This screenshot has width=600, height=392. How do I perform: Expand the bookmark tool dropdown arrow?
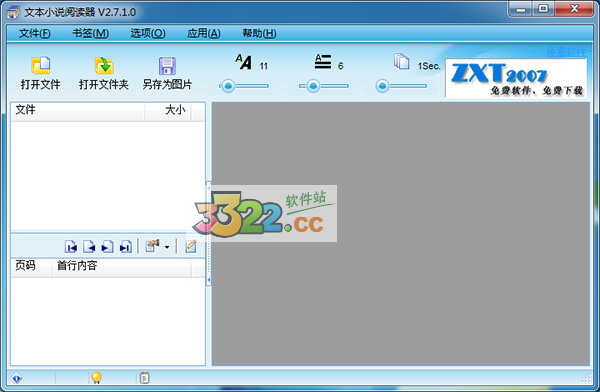click(167, 247)
